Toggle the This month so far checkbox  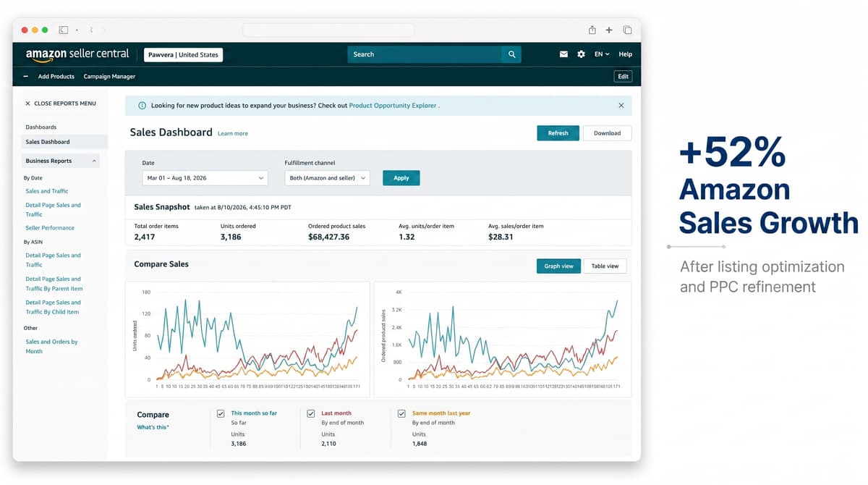(221, 413)
